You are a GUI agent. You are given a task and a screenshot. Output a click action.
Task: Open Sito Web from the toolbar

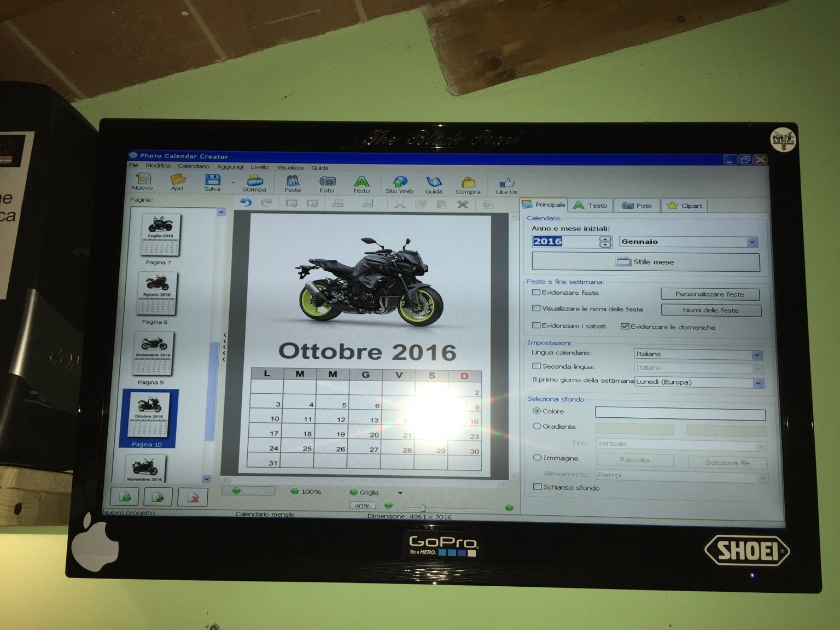point(400,185)
